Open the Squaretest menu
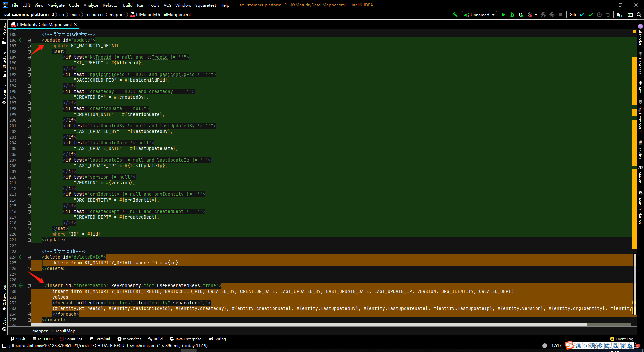644x352 pixels. (206, 5)
